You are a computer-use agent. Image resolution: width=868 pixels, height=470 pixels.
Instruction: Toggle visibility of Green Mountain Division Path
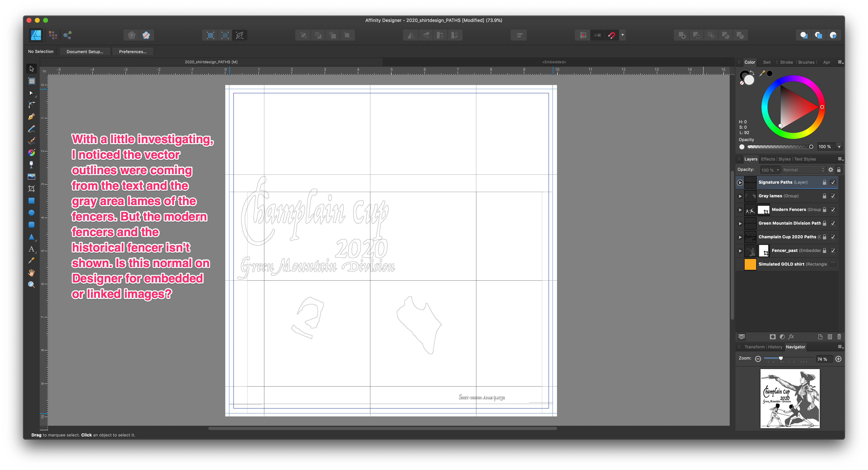point(833,223)
